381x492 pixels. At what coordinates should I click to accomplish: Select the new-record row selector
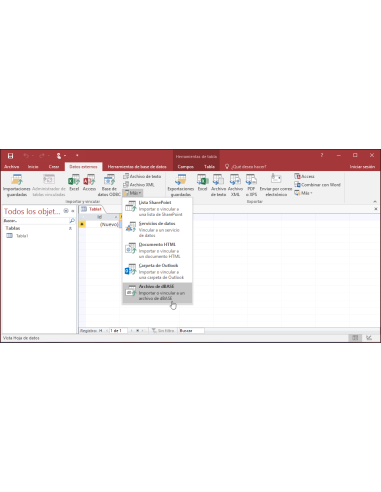(82, 224)
